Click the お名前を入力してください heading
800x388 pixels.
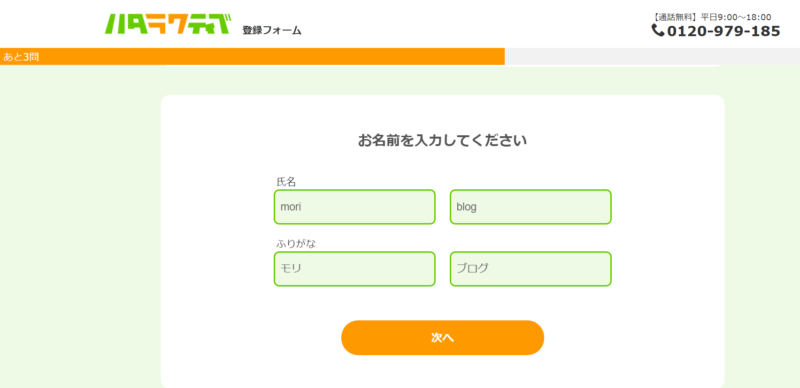point(442,140)
